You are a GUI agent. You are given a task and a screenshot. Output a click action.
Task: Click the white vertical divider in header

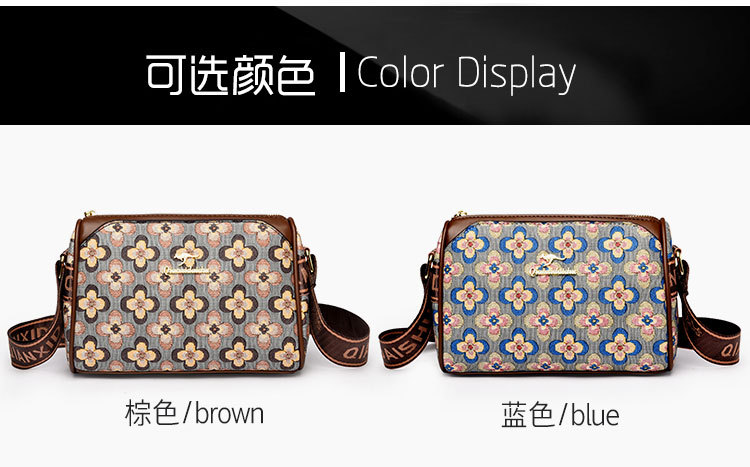pos(342,73)
